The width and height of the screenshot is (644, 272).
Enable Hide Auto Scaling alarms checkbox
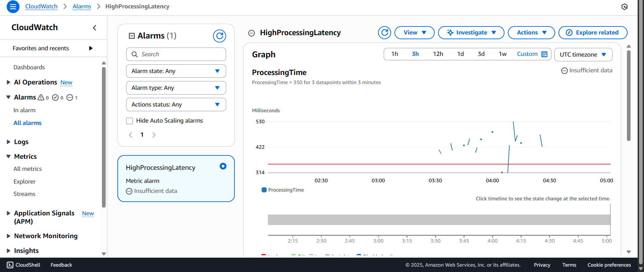click(x=129, y=121)
